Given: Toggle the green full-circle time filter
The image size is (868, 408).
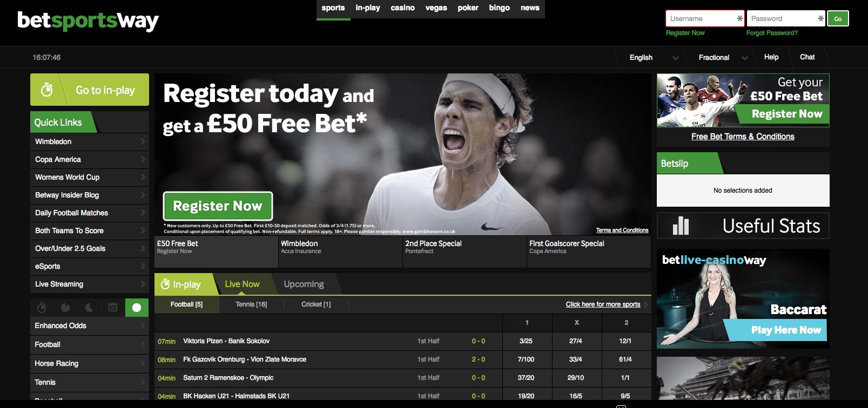Looking at the screenshot, I should (137, 308).
